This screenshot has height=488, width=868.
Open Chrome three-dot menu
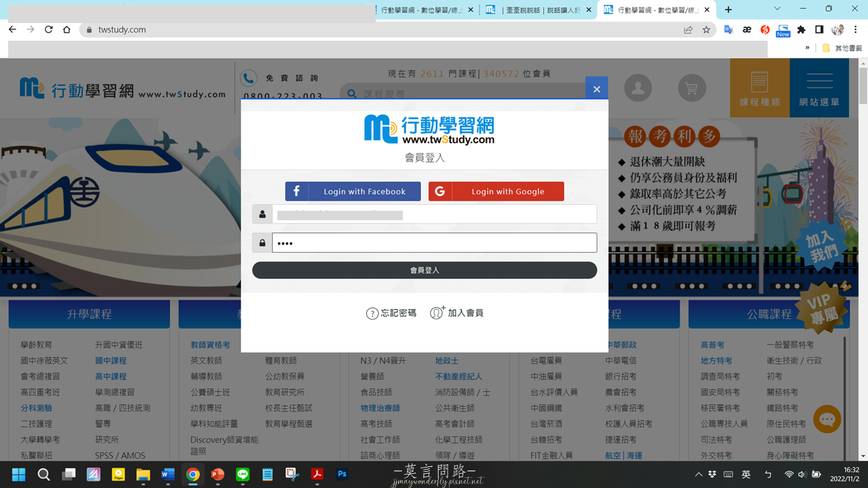pos(856,30)
